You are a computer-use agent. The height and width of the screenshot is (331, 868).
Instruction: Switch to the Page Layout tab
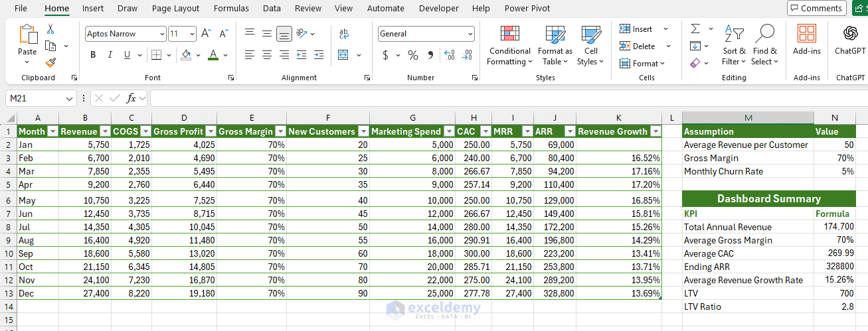pos(175,9)
